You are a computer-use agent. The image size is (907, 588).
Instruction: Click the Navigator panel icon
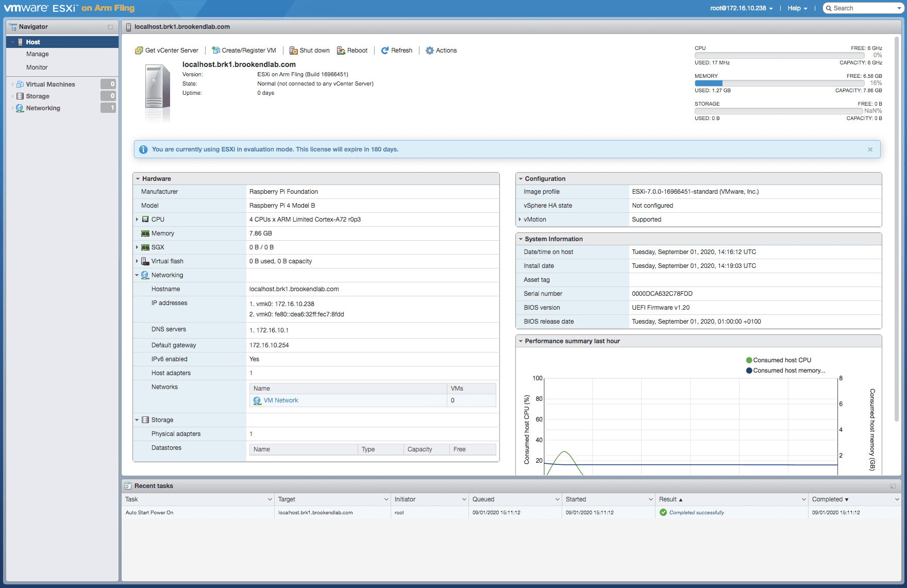[x=13, y=27]
